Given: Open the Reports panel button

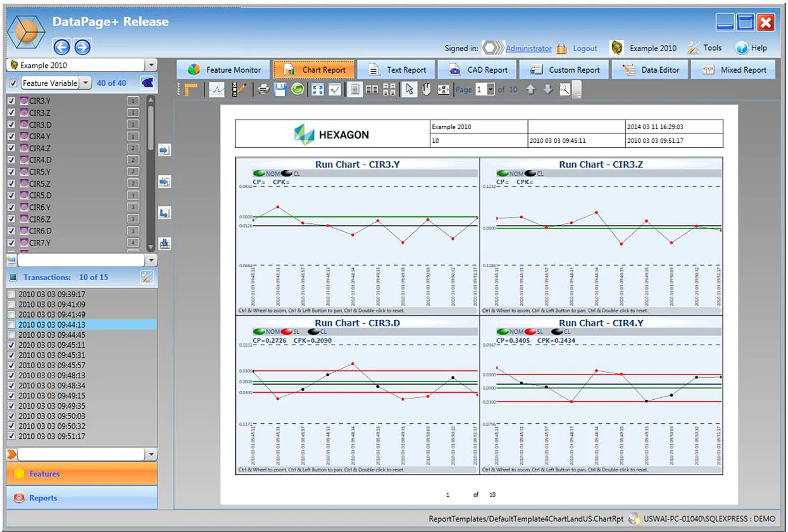Looking at the screenshot, I should coord(82,498).
